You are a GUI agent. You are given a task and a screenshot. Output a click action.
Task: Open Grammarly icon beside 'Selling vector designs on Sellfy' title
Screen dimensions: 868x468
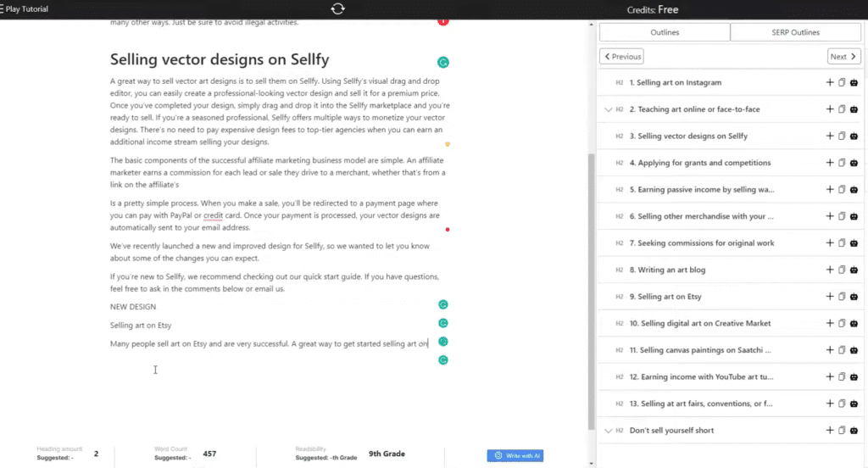point(442,63)
